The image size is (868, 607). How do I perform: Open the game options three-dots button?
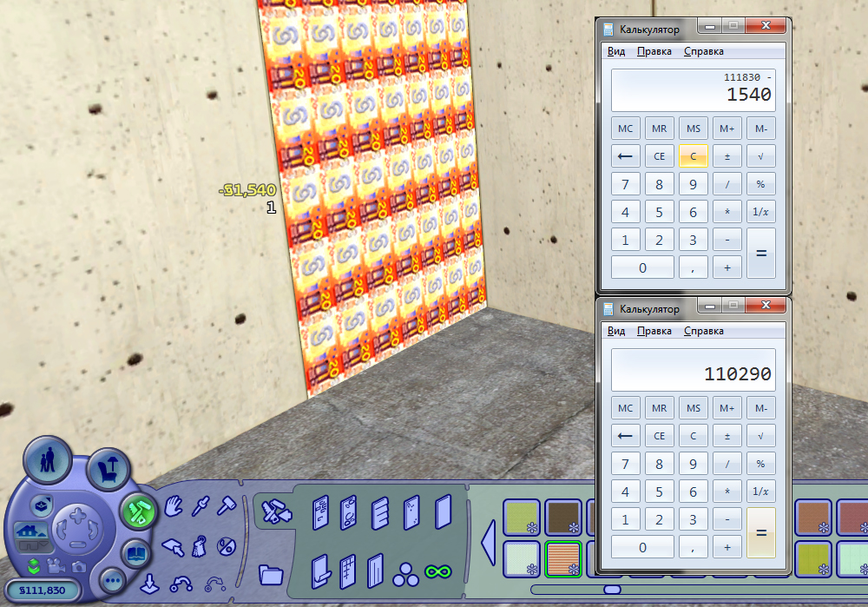(x=113, y=580)
